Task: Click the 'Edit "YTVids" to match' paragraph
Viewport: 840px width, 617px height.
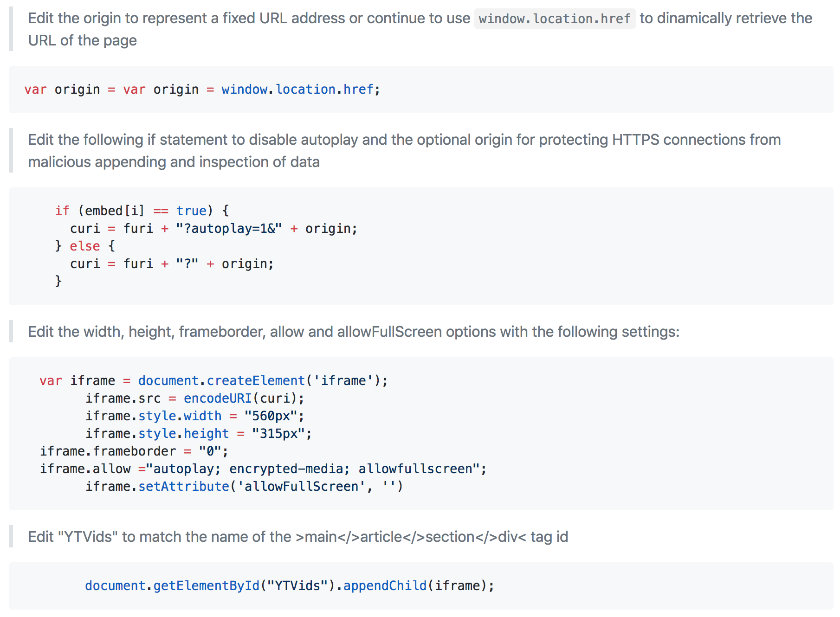Action: (298, 537)
